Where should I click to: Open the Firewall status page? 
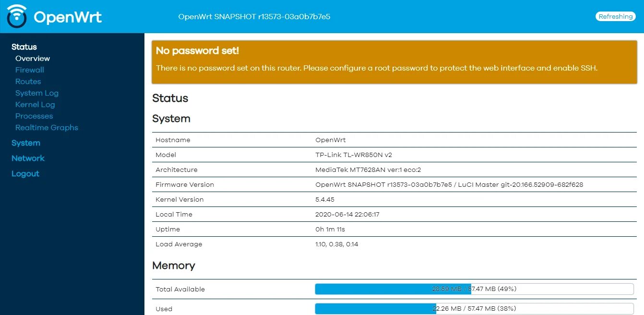30,70
